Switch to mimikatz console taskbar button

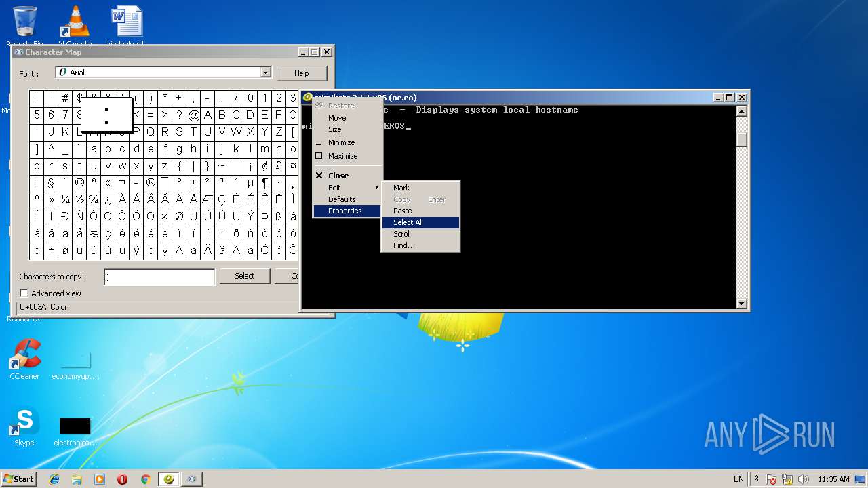[x=169, y=479]
